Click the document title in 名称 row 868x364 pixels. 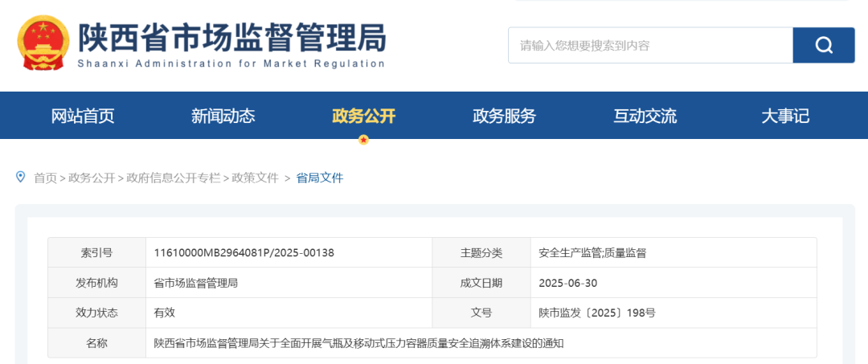point(358,342)
